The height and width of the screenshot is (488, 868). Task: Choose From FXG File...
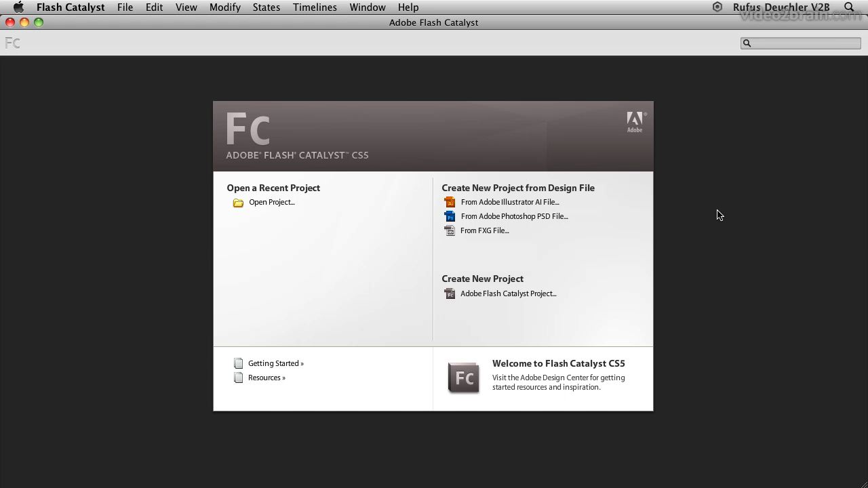click(484, 230)
